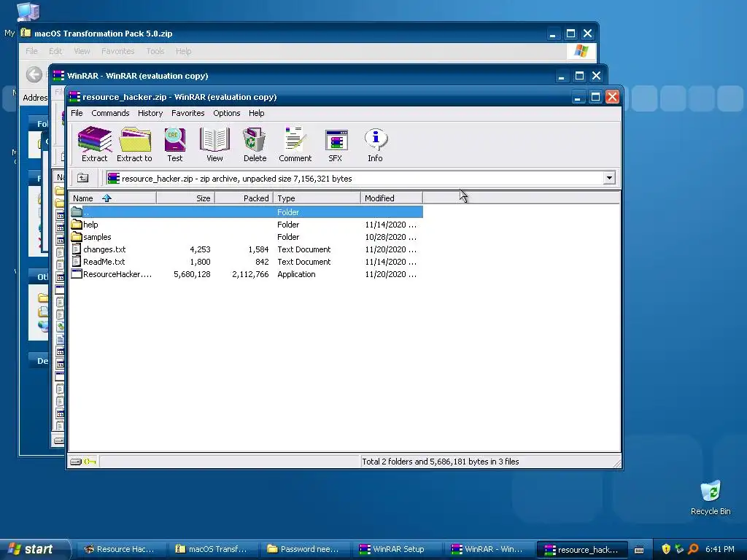Sort by Size column header

pyautogui.click(x=185, y=198)
